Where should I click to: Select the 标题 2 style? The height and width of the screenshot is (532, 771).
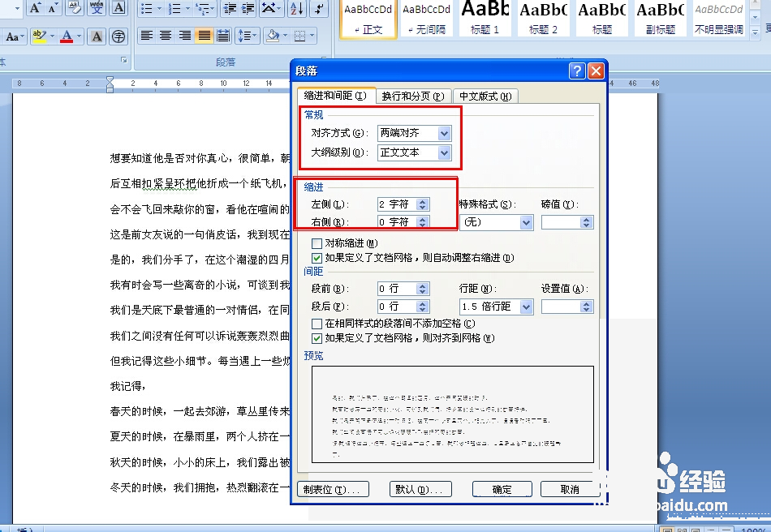tap(543, 19)
